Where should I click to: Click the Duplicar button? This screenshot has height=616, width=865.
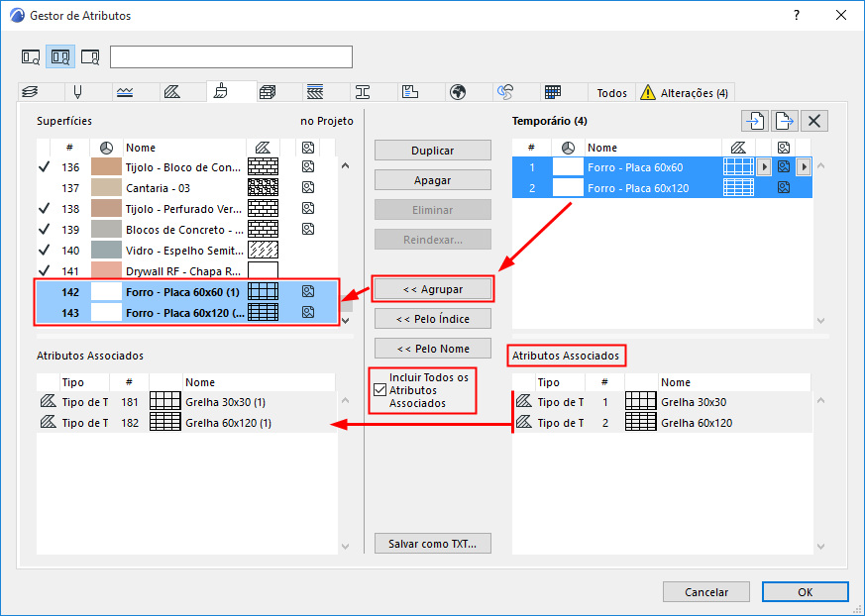click(432, 151)
